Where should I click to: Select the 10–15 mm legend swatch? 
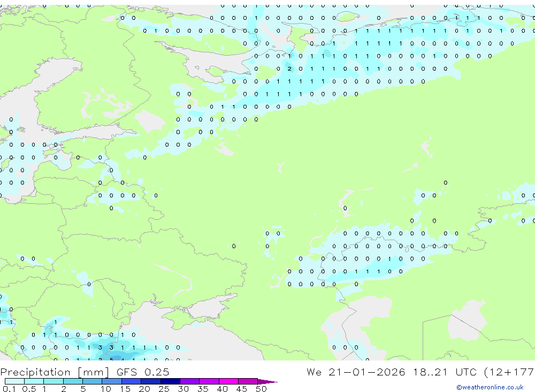pos(112,381)
